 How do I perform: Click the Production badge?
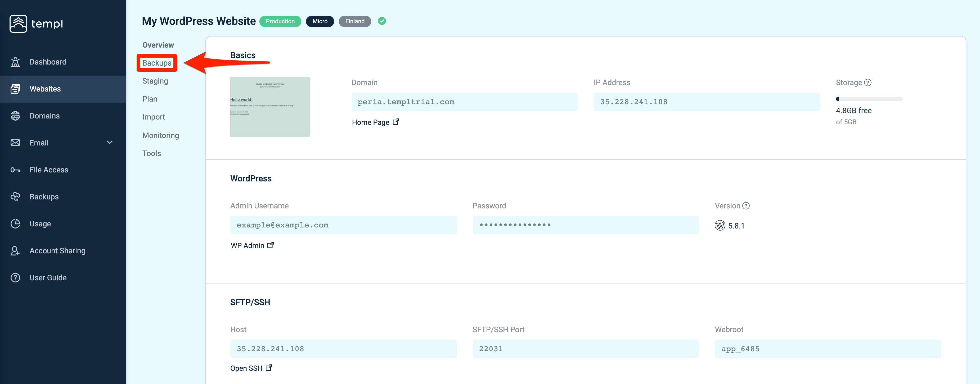click(x=280, y=21)
